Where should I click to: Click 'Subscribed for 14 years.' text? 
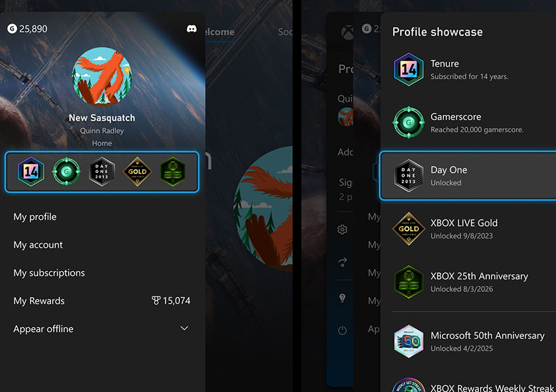(x=469, y=76)
